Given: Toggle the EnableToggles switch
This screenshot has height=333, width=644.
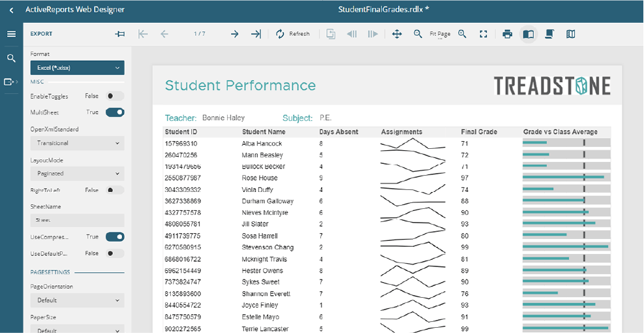Looking at the screenshot, I should pyautogui.click(x=115, y=96).
